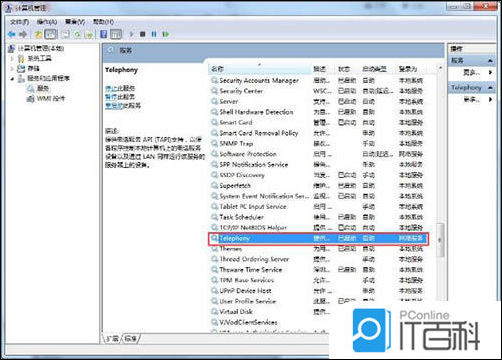Open Help with the question mark icon
Image resolution: width=502 pixels, height=360 pixels.
[104, 34]
